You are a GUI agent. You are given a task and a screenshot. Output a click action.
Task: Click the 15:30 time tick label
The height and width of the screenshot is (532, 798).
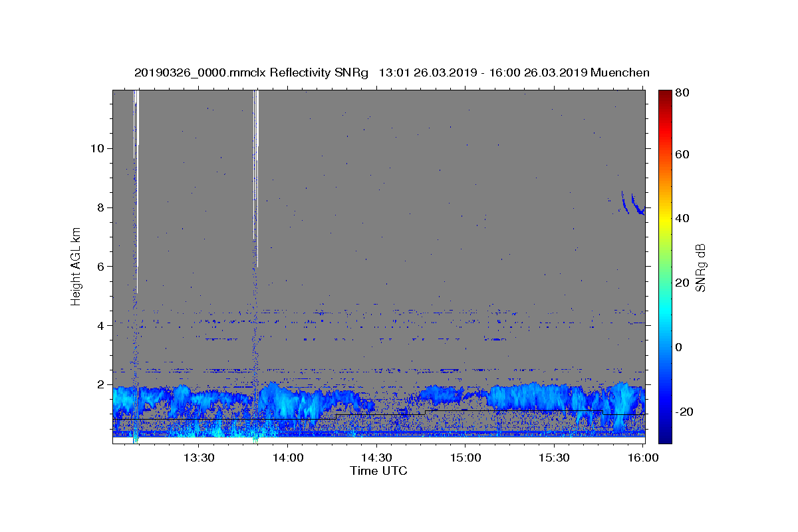point(555,458)
